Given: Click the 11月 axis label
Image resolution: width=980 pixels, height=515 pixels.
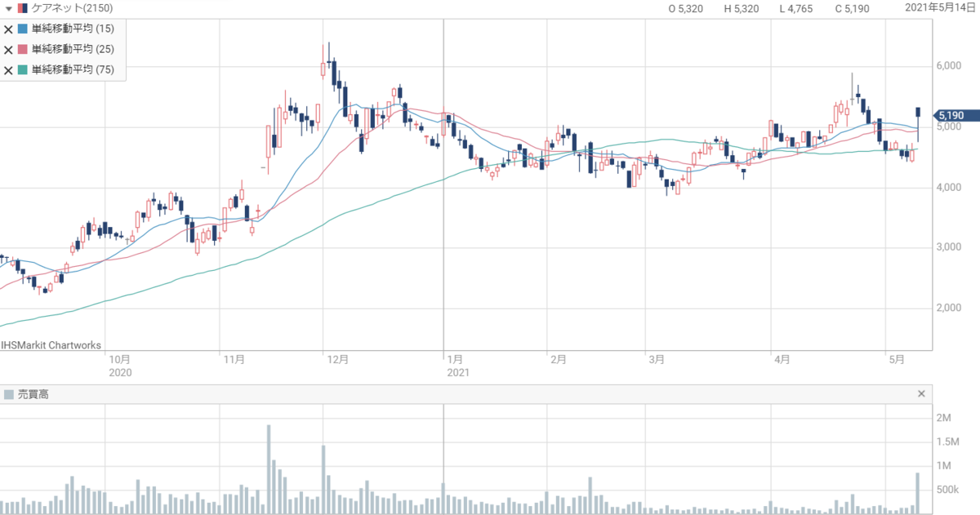Looking at the screenshot, I should click(x=234, y=358).
